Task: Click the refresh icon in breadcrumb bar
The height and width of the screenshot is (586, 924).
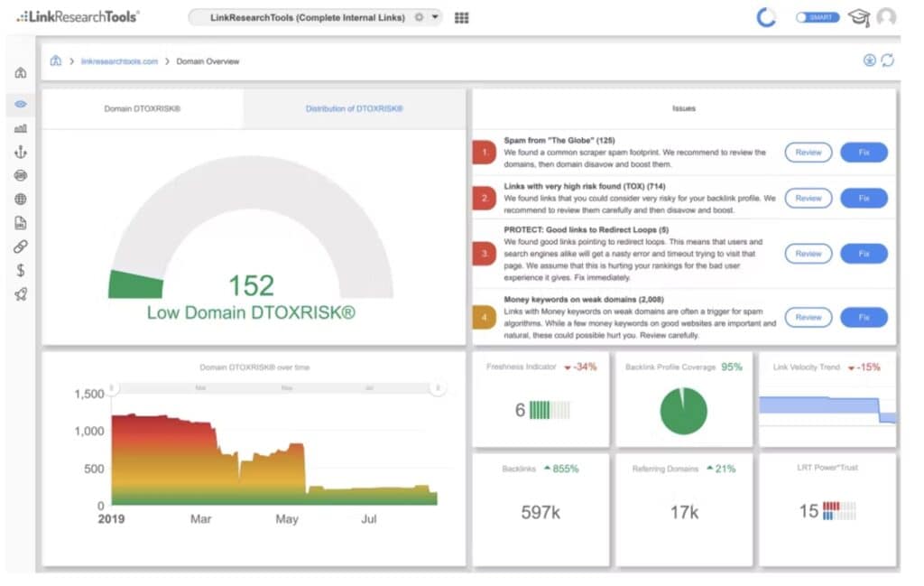Action: click(888, 60)
